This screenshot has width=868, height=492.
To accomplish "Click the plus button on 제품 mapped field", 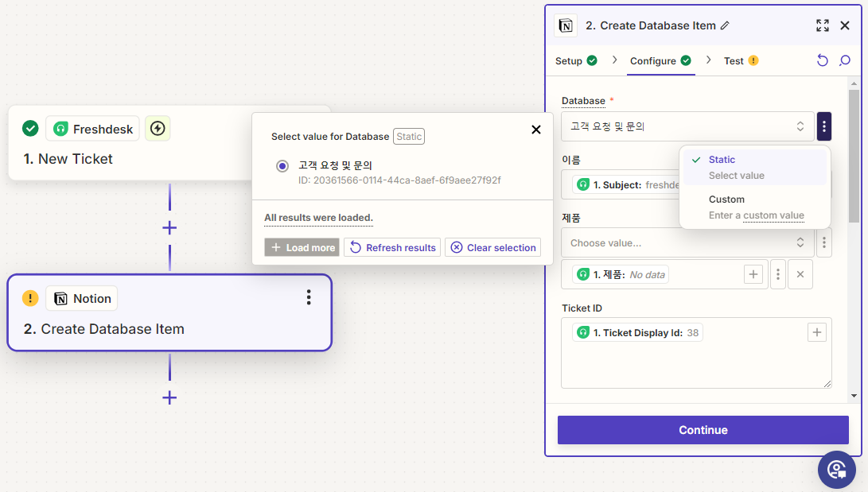I will click(753, 274).
